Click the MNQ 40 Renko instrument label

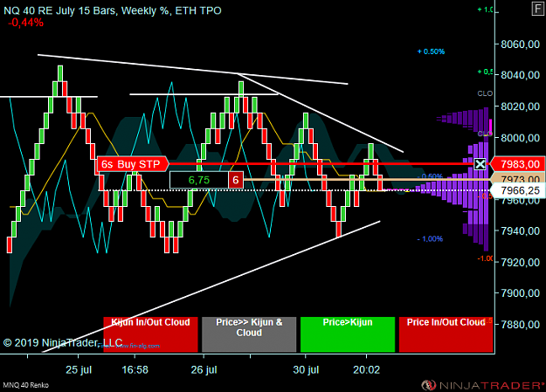(25, 385)
